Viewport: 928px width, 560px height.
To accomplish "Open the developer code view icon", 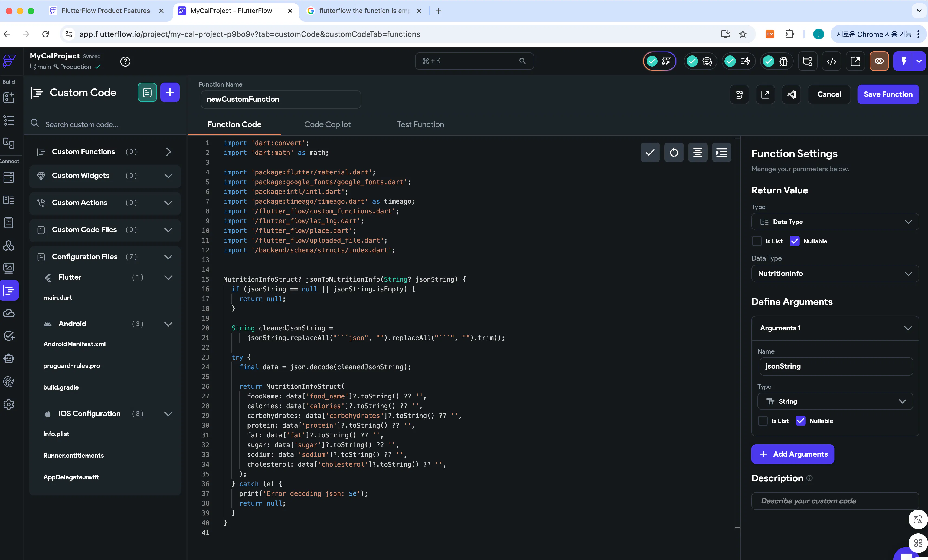I will click(x=832, y=61).
